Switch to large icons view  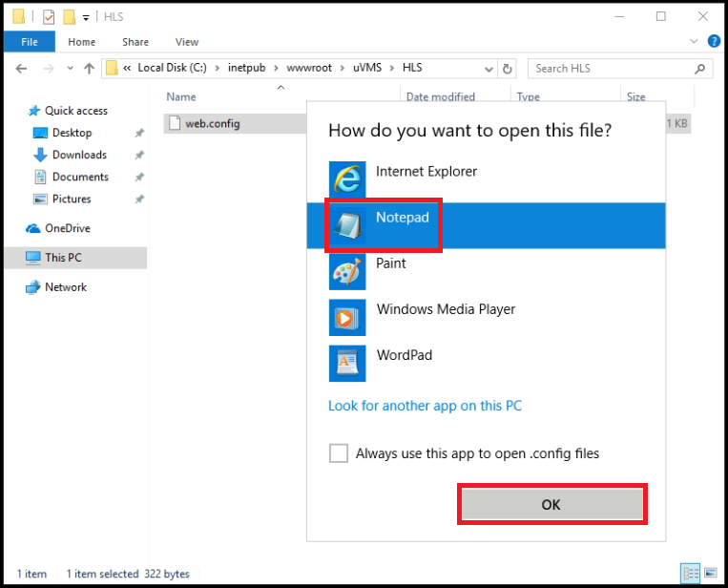coord(709,574)
